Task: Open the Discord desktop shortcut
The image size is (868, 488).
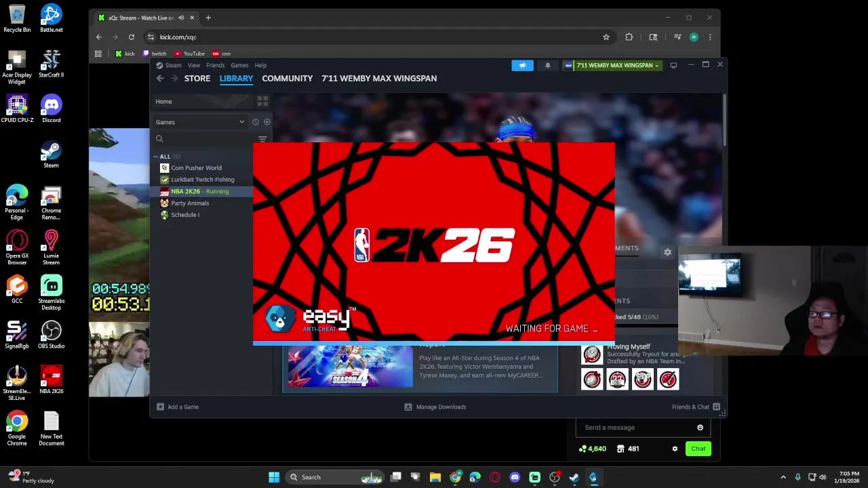Action: [x=51, y=109]
